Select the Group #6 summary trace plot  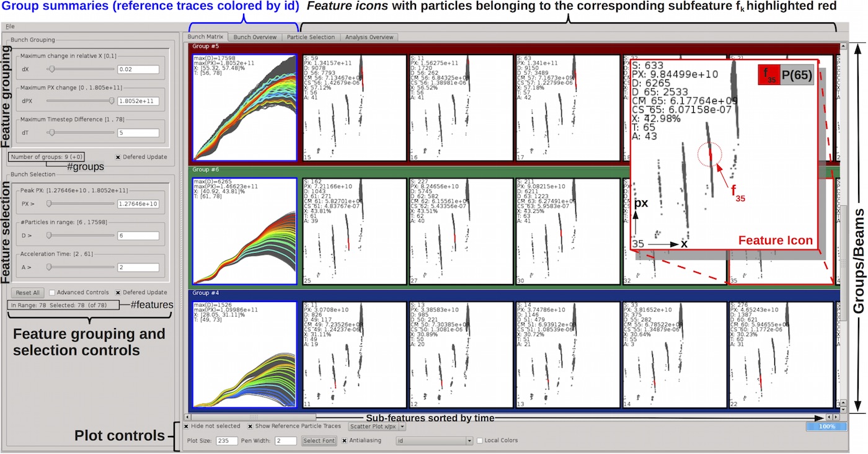[245, 231]
